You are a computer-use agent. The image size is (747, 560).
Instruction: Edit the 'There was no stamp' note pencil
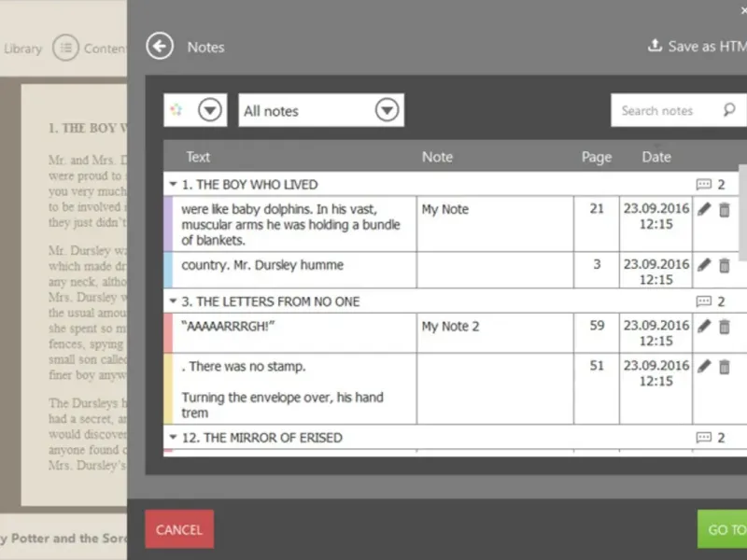704,367
